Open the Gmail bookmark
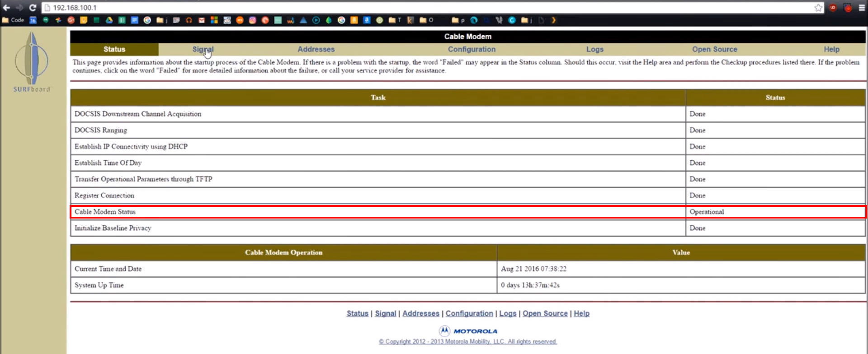The image size is (868, 354). [x=202, y=20]
